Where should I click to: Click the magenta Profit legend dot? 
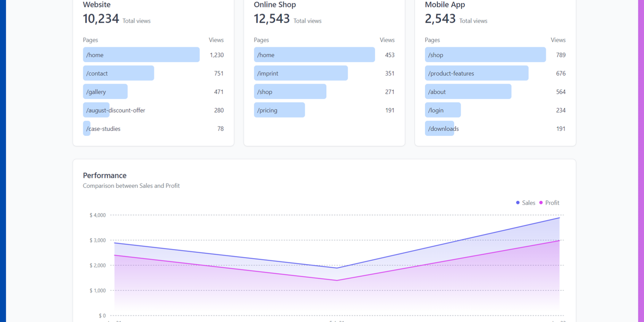pos(540,202)
